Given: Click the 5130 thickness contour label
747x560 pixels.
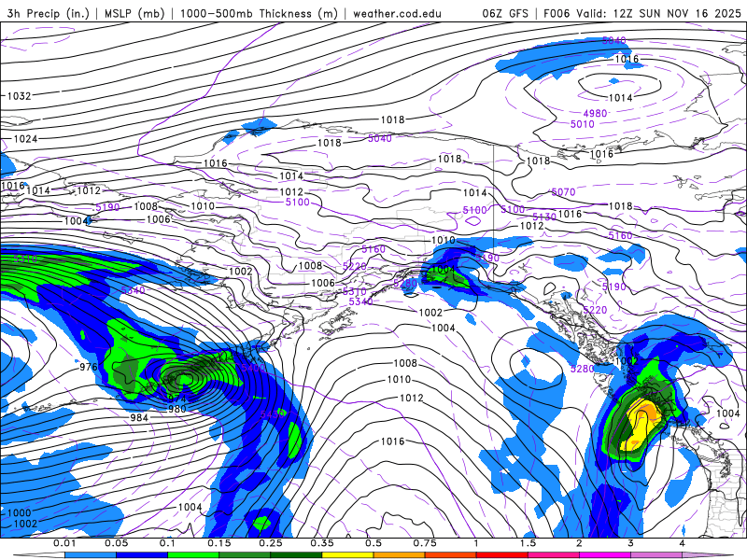Looking at the screenshot, I should click(x=544, y=217).
